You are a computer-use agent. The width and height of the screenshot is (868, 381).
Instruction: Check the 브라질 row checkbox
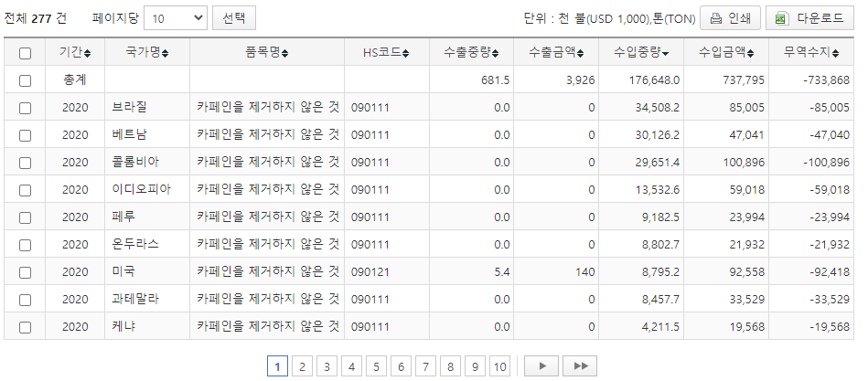pyautogui.click(x=25, y=108)
